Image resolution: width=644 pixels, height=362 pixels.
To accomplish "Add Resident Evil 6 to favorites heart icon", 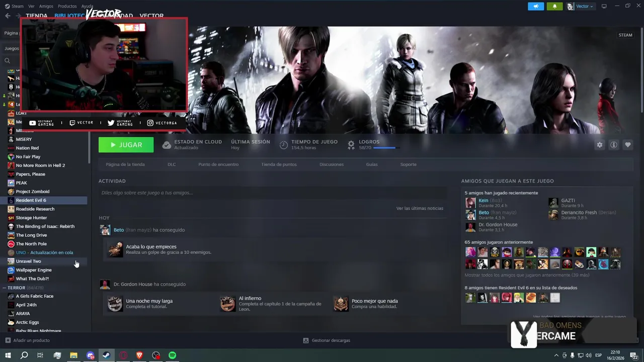I will (627, 145).
